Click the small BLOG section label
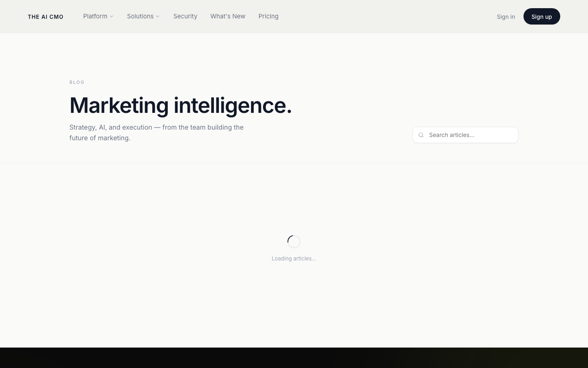 point(77,82)
